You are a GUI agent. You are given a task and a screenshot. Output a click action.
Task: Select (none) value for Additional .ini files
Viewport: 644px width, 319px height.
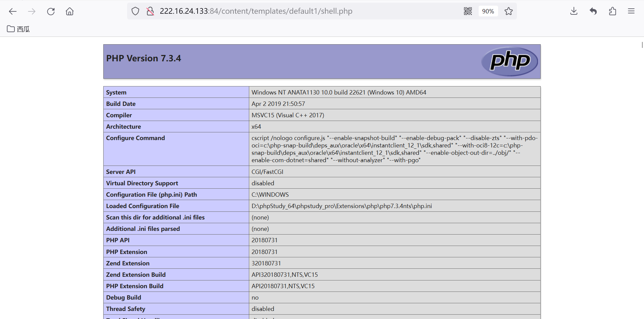tap(260, 229)
